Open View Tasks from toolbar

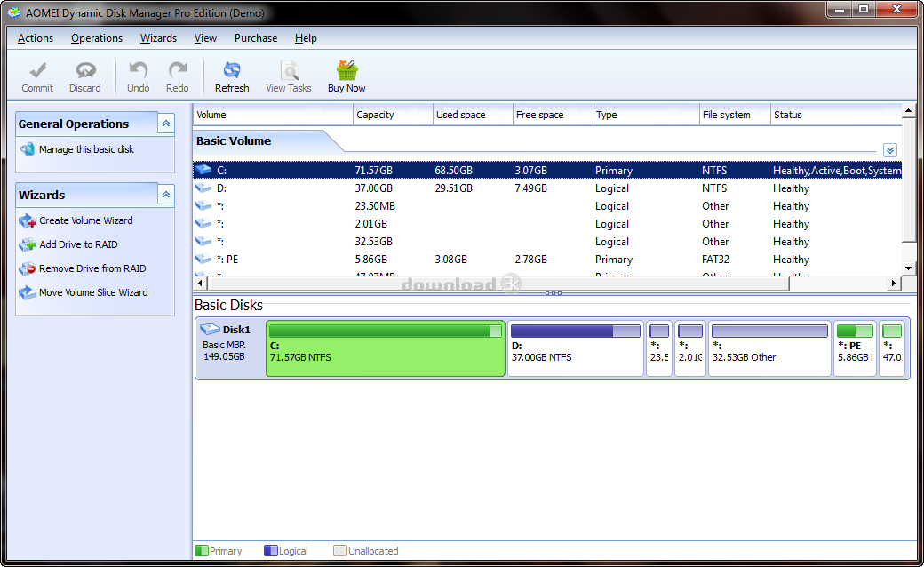(x=288, y=77)
